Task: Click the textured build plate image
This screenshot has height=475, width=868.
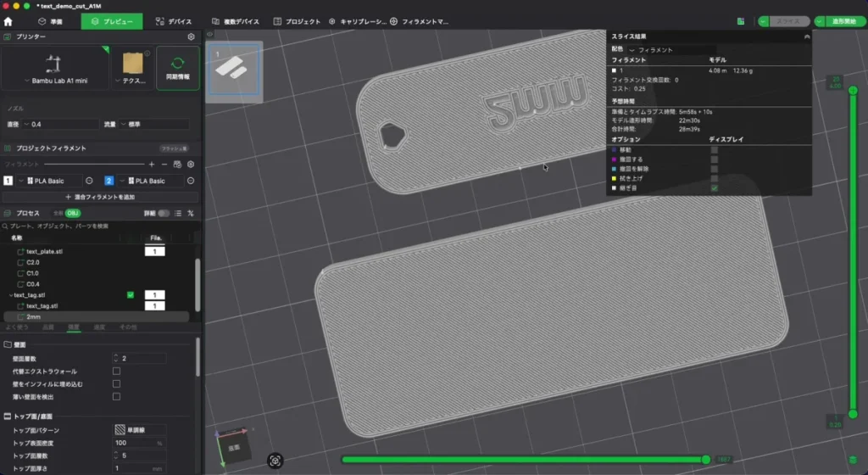Action: point(133,64)
